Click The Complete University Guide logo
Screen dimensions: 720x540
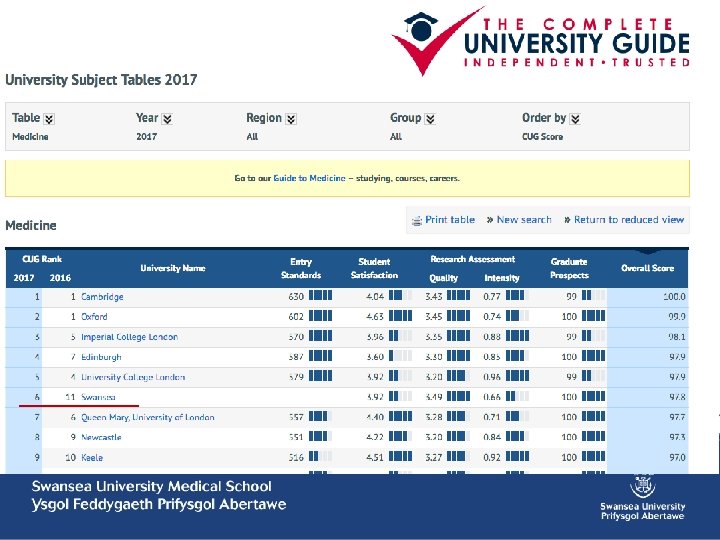(x=541, y=41)
